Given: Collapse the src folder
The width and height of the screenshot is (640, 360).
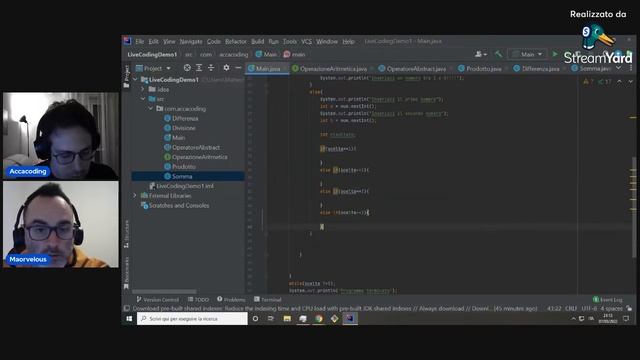Looking at the screenshot, I should pos(143,99).
